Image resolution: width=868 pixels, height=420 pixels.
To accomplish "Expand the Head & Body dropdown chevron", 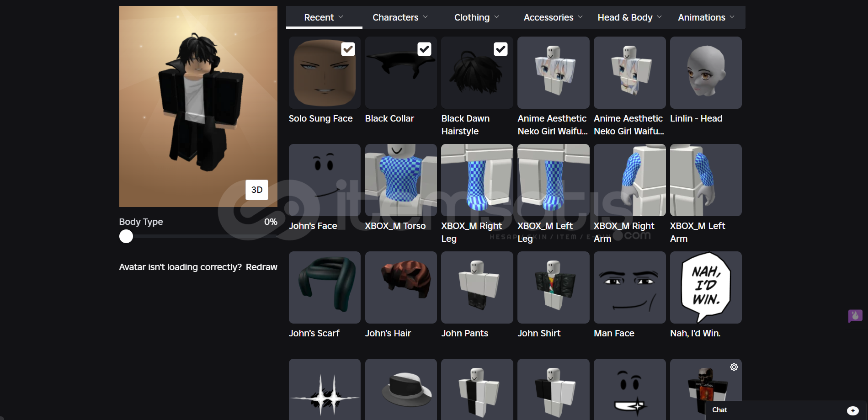I will point(660,17).
